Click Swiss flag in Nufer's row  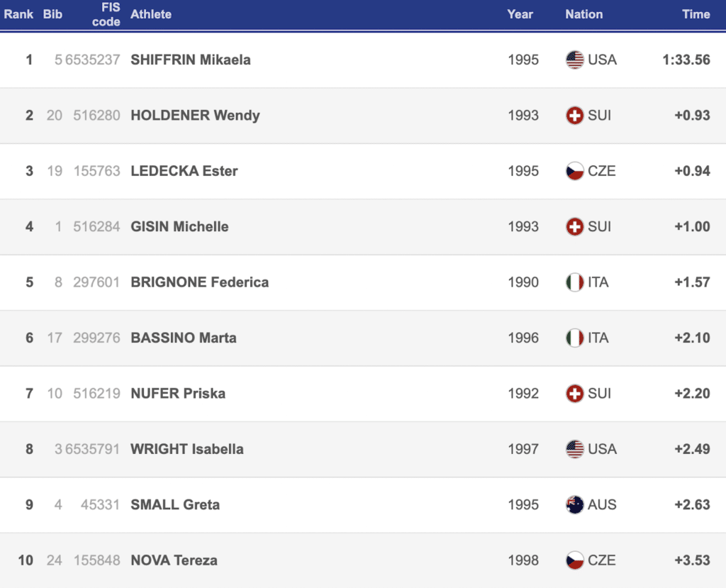click(x=574, y=393)
